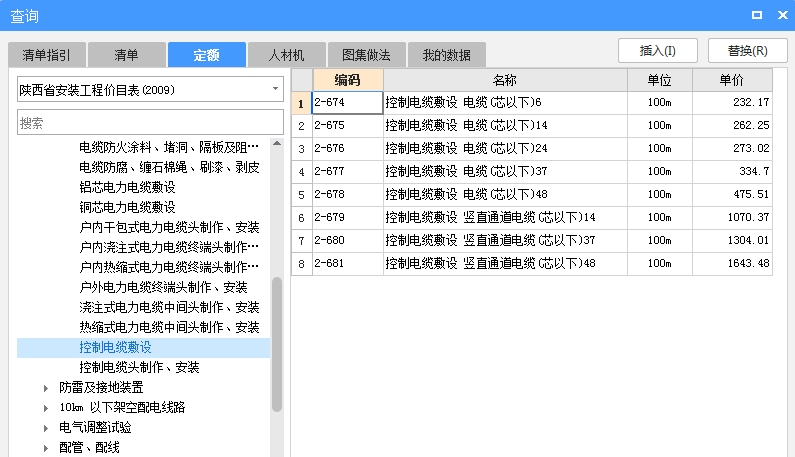Click the price cell 262.25
The height and width of the screenshot is (457, 795).
coord(732,125)
